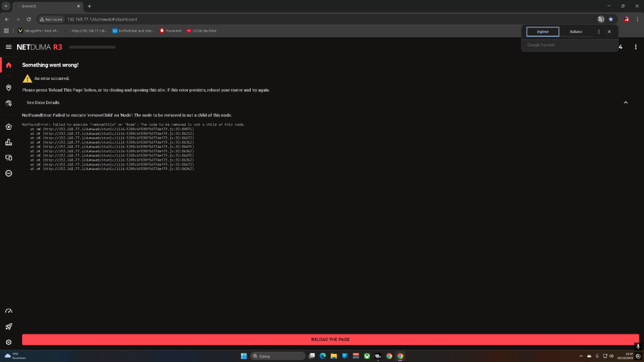The image size is (644, 362).
Task: Select the Inglese translation tab
Action: coord(543,32)
